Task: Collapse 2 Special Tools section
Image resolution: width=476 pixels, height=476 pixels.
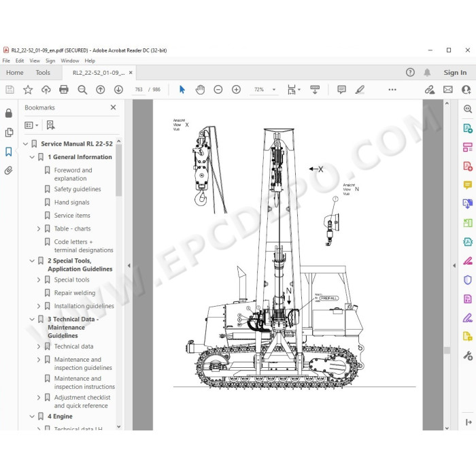Action: coord(32,260)
